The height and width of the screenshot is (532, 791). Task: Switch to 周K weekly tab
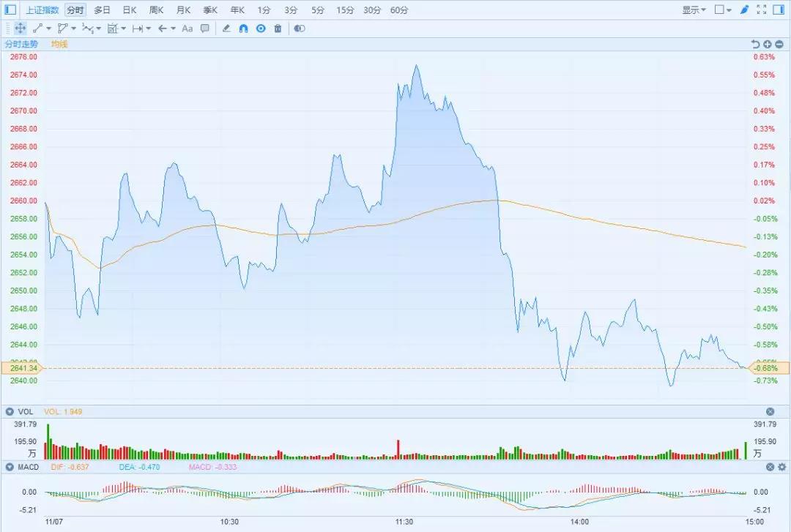(x=157, y=10)
